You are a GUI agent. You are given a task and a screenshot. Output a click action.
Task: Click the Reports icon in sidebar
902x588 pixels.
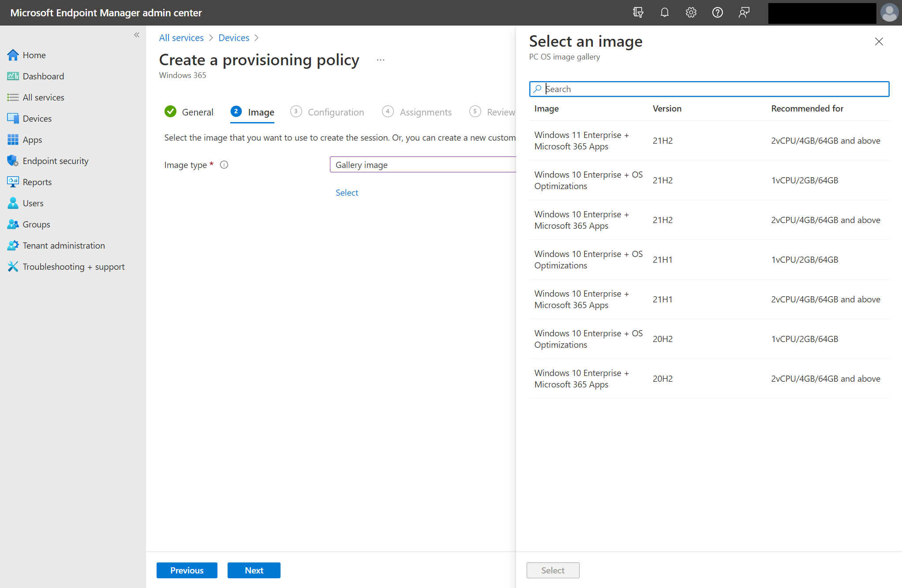(13, 182)
